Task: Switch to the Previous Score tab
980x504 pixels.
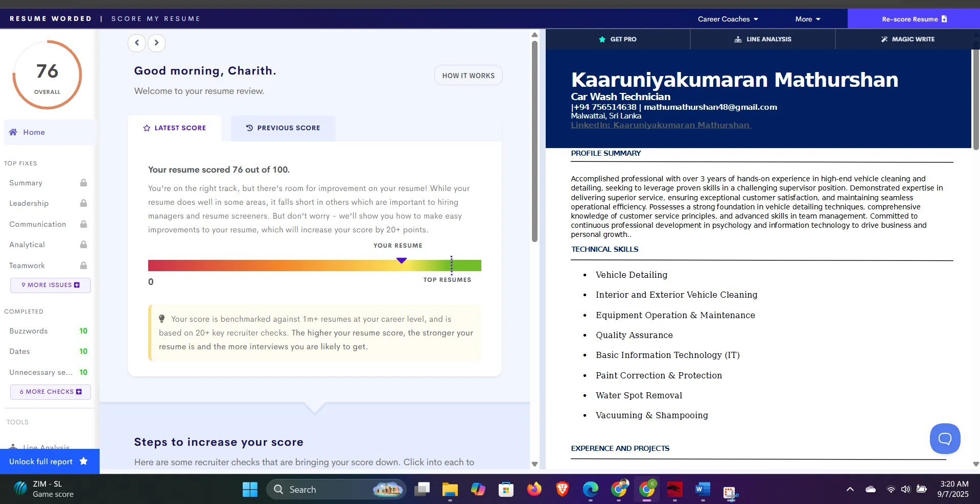Action: pos(283,128)
